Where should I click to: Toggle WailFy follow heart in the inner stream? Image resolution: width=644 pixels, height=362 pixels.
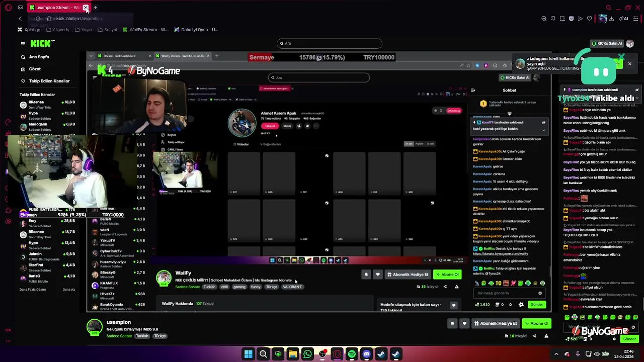coord(377,275)
